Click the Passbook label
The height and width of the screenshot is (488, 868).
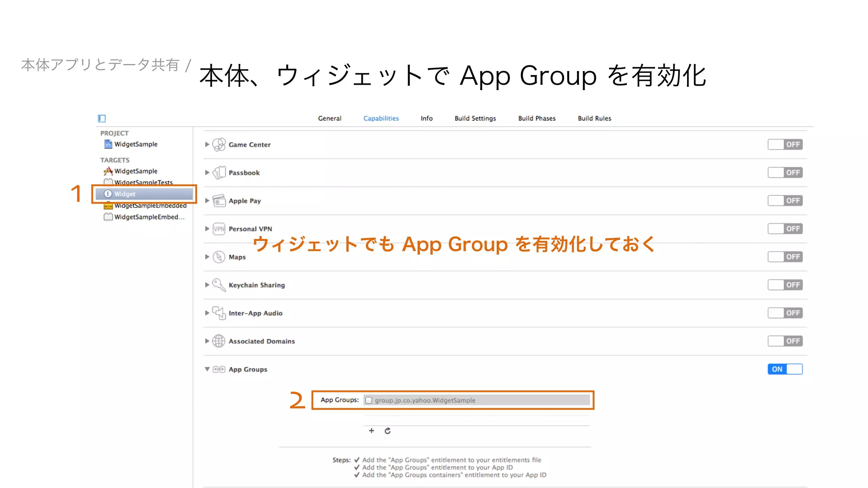(x=244, y=172)
